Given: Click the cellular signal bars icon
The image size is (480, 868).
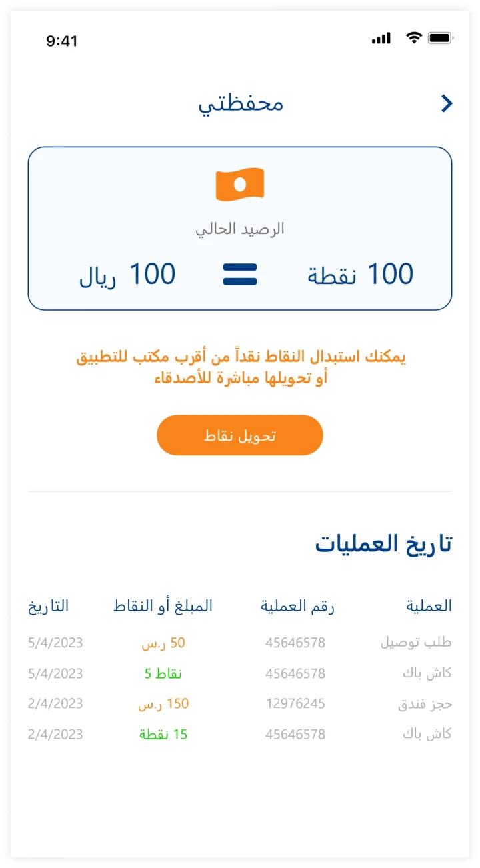Looking at the screenshot, I should click(381, 39).
